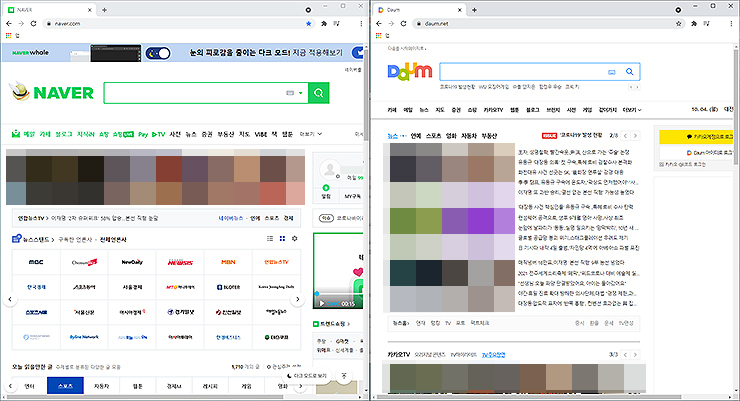Select MBN in the newsstand grid
The width and height of the screenshot is (740, 401).
(x=228, y=262)
